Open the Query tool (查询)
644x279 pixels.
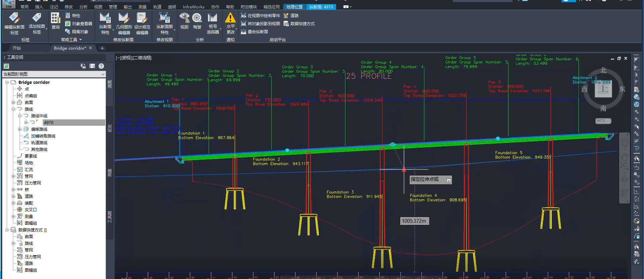[55, 21]
